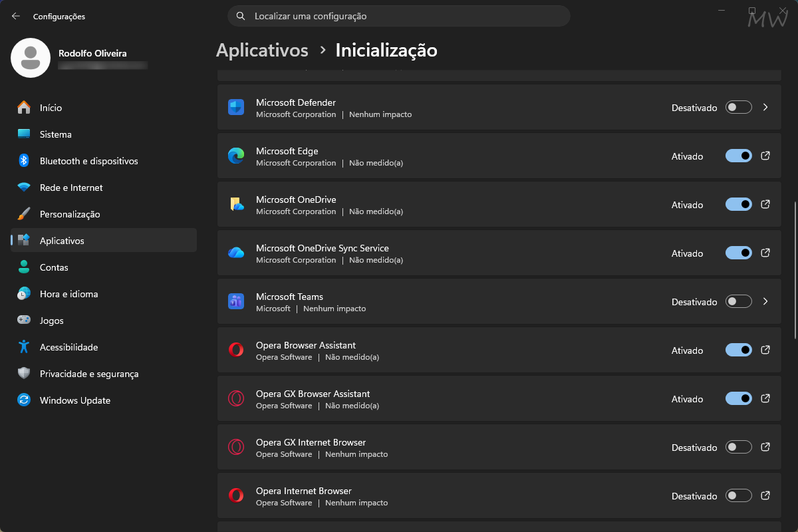
Task: Click the Microsoft Defender shield icon
Action: pos(236,107)
